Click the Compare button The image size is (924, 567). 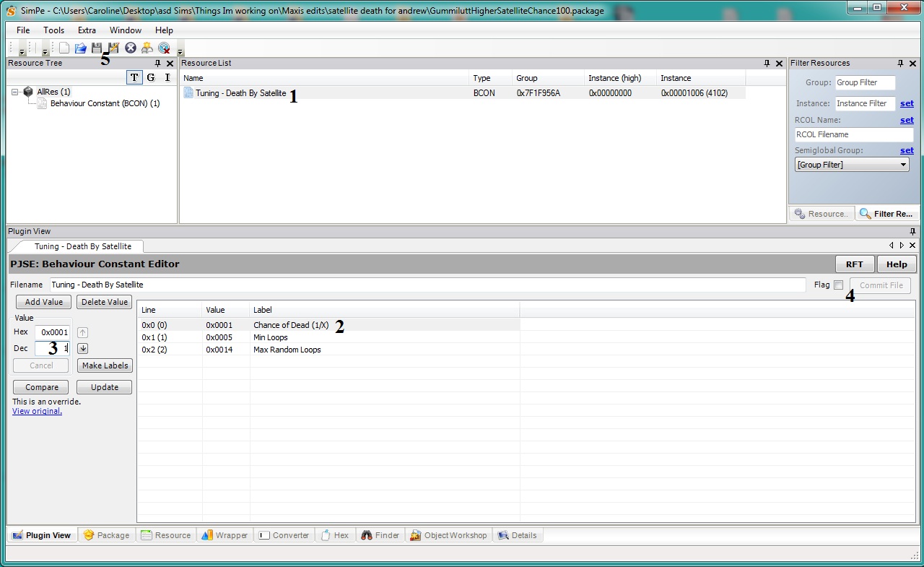pos(42,387)
